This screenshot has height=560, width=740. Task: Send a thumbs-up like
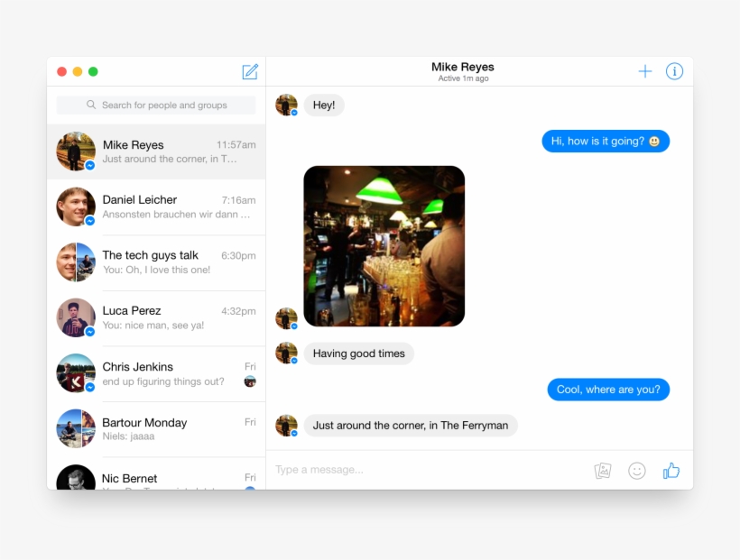pos(671,471)
